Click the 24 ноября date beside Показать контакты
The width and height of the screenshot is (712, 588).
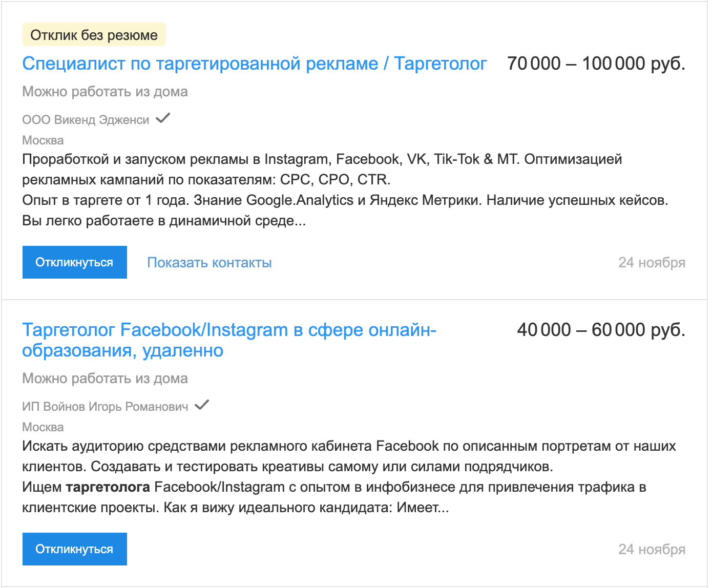652,263
